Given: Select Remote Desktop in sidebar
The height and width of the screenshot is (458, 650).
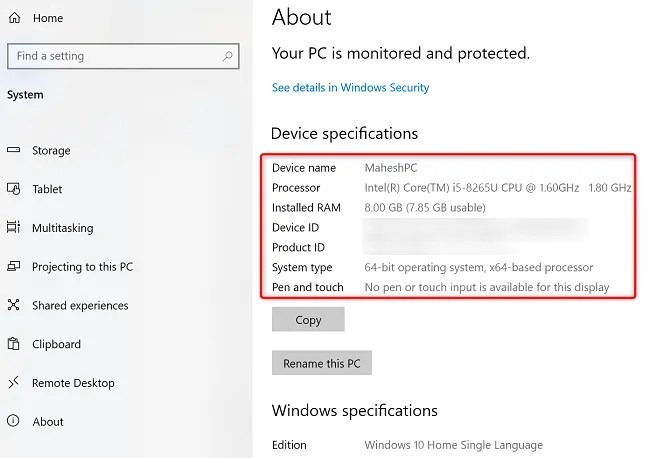Looking at the screenshot, I should click(x=73, y=383).
